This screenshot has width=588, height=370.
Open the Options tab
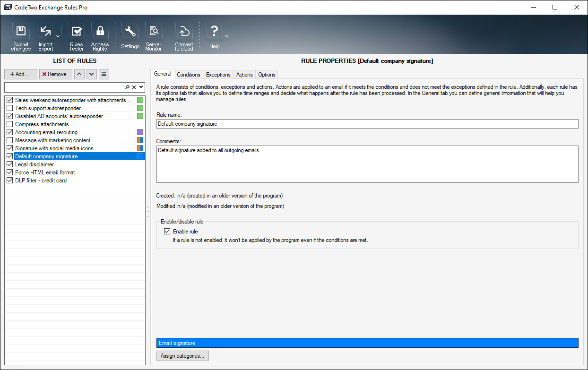(x=267, y=75)
